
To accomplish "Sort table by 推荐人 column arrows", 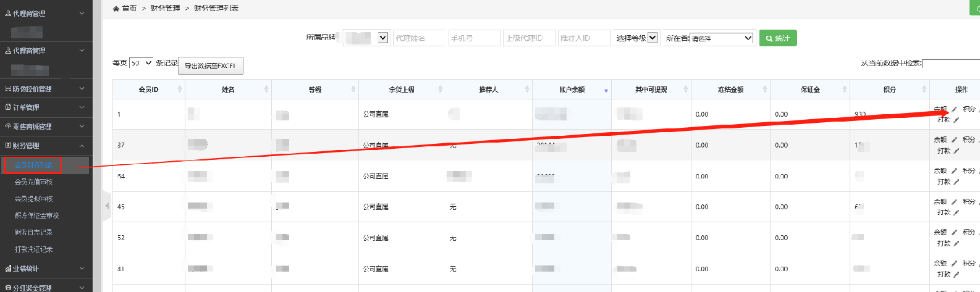I will (527, 90).
